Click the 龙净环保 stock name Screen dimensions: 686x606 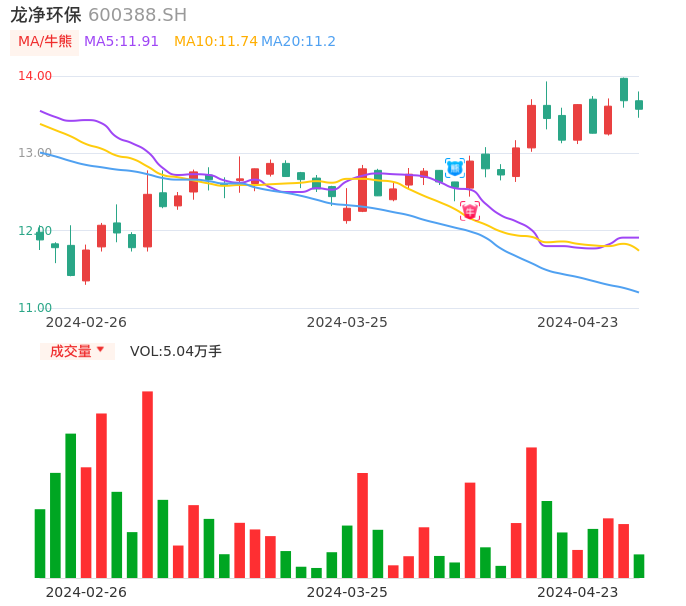(x=46, y=15)
